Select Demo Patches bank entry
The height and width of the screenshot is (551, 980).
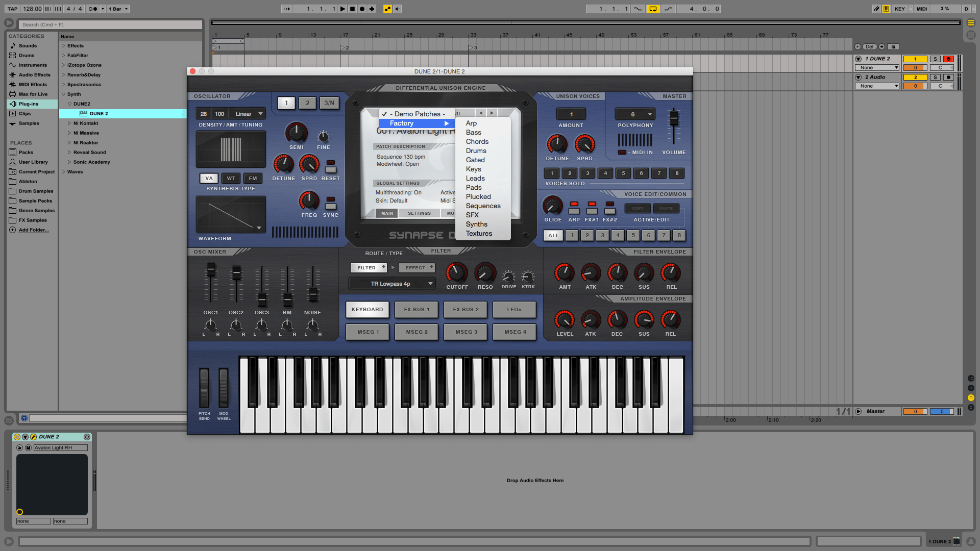click(416, 114)
